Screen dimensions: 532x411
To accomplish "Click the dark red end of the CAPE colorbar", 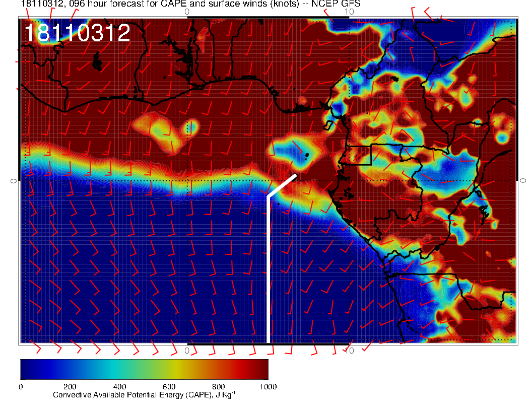I will pos(263,369).
